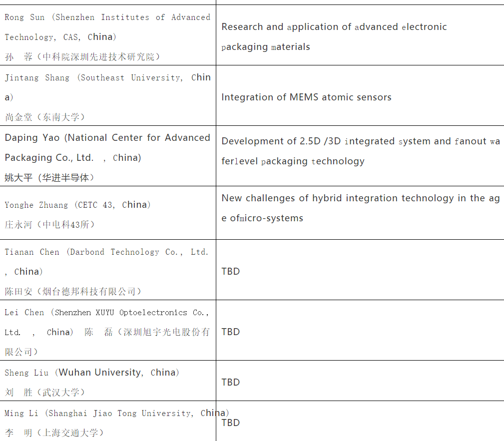Click 'New challenges of hybrid integration technology' title
The image size is (504, 441).
tap(338, 198)
